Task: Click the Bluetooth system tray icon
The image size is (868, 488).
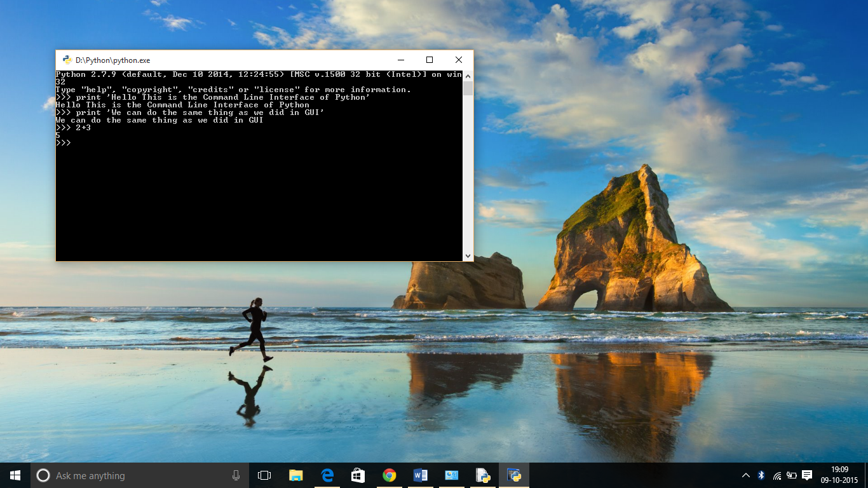Action: (761, 475)
